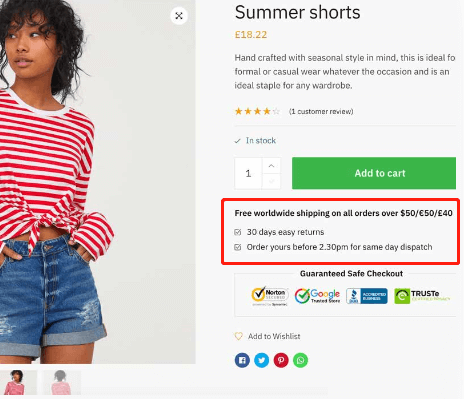The height and width of the screenshot is (399, 464).
Task: Click the Google Trusted Store badge
Action: (x=317, y=296)
